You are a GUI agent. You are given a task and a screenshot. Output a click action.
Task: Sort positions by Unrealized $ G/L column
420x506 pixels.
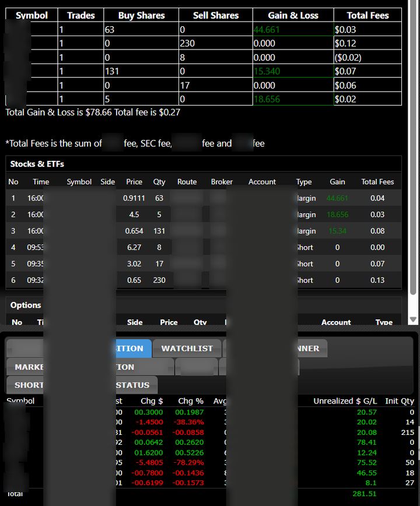(345, 401)
